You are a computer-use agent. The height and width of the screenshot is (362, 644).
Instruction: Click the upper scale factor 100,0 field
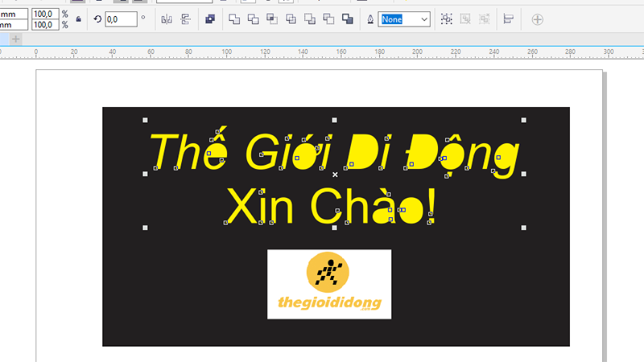pyautogui.click(x=45, y=14)
